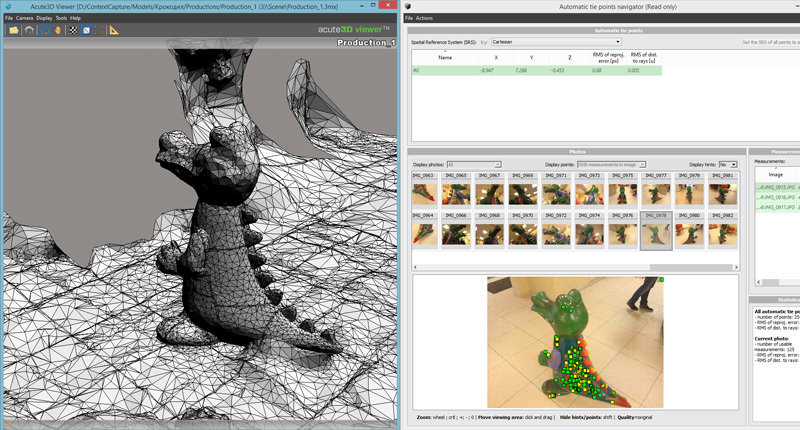Image resolution: width=800 pixels, height=430 pixels.
Task: Select the highlighted IMG_0978 photo thumbnail
Action: (656, 231)
